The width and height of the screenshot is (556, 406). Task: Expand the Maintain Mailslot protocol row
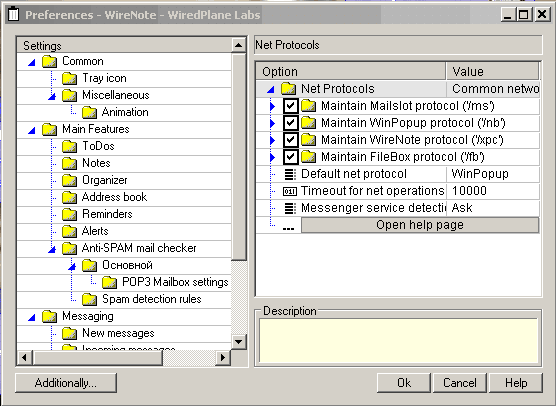tap(272, 106)
